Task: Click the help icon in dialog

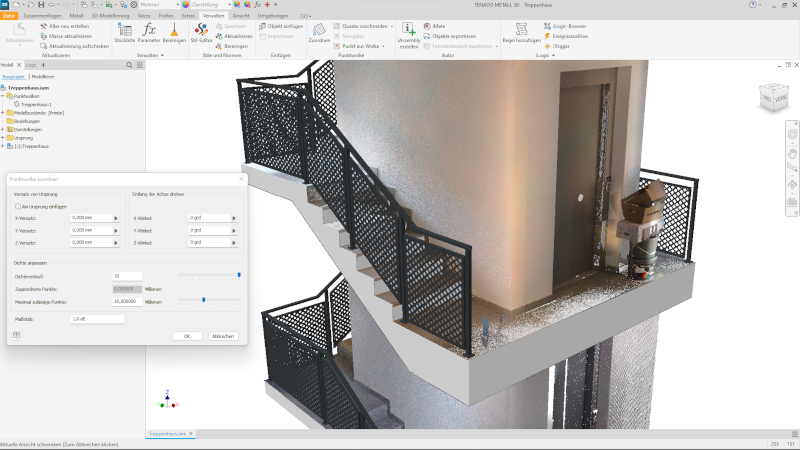Action: (x=17, y=336)
